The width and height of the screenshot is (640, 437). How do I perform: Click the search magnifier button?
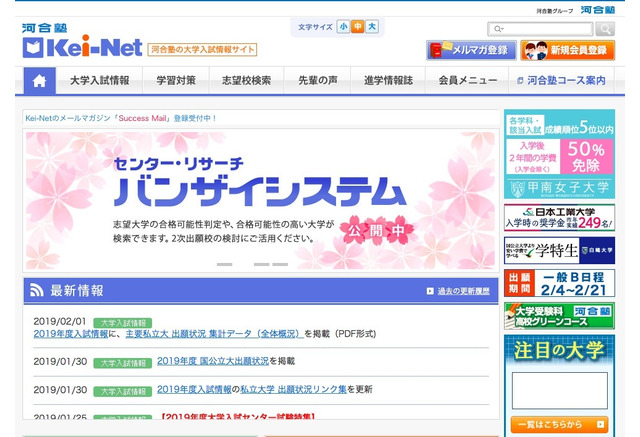(x=605, y=29)
